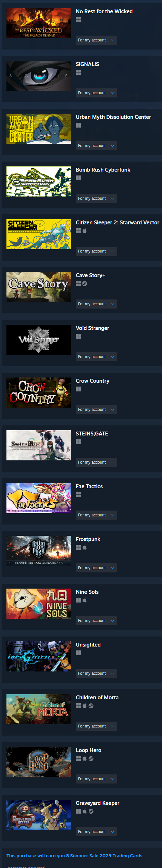Expand the purchase option dropdown for Bomb Rush Cyberfunk
162x868 pixels.
(x=96, y=198)
